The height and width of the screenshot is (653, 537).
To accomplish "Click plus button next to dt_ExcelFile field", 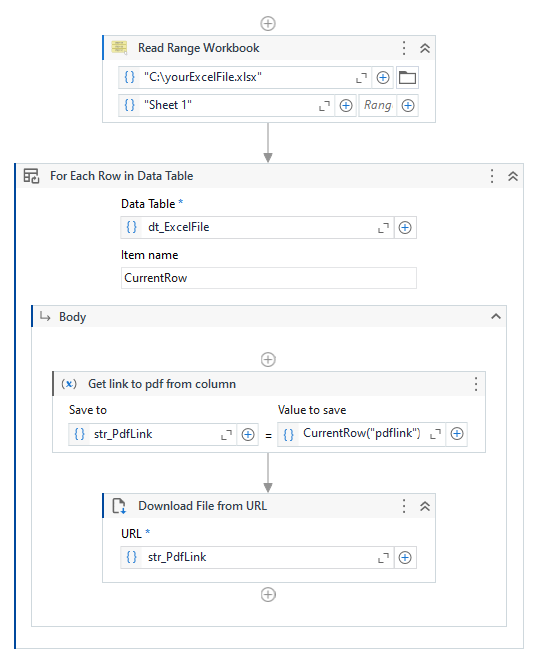I will pos(405,227).
